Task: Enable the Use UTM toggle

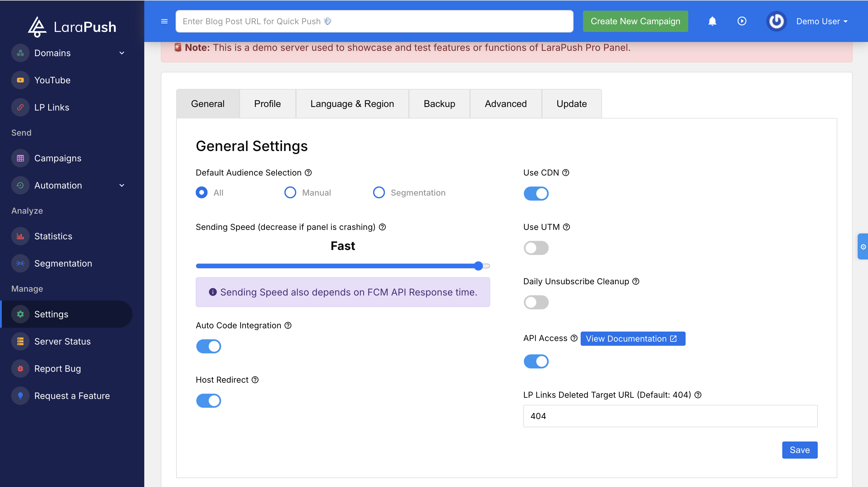Action: click(x=536, y=248)
